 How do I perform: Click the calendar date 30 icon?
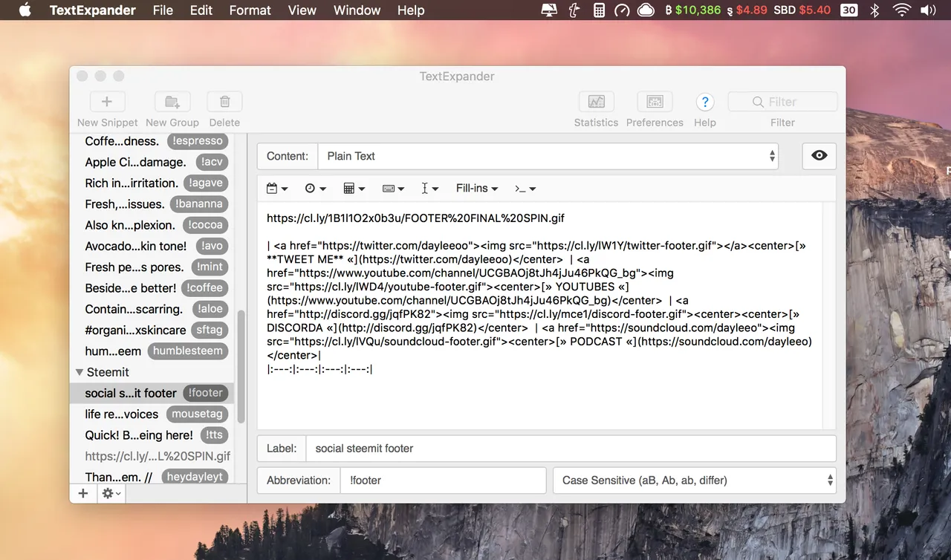tap(849, 10)
